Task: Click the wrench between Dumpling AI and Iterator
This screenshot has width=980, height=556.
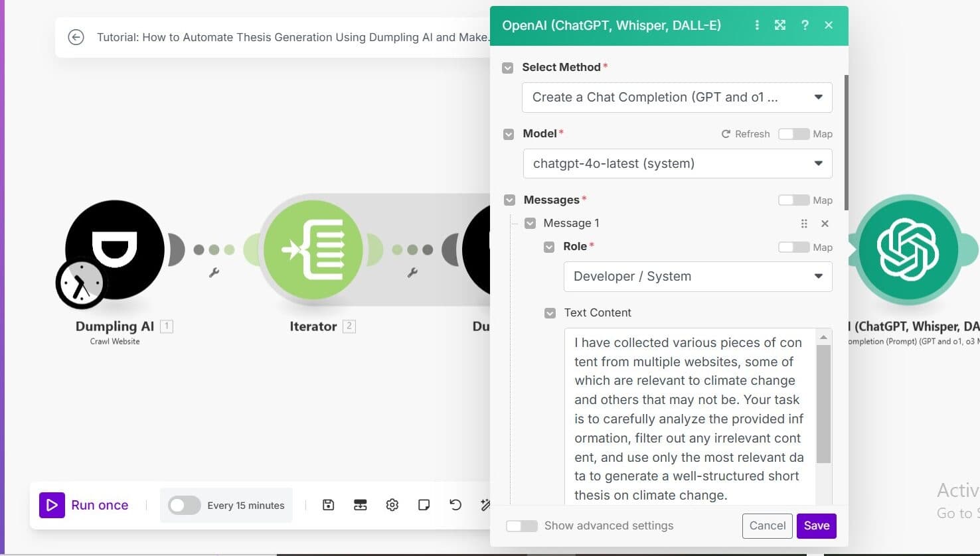Action: [214, 272]
